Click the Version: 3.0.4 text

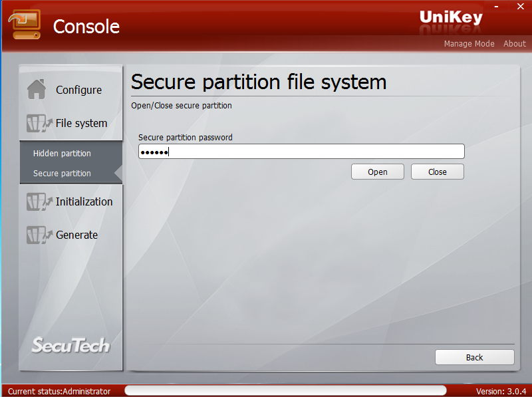501,391
